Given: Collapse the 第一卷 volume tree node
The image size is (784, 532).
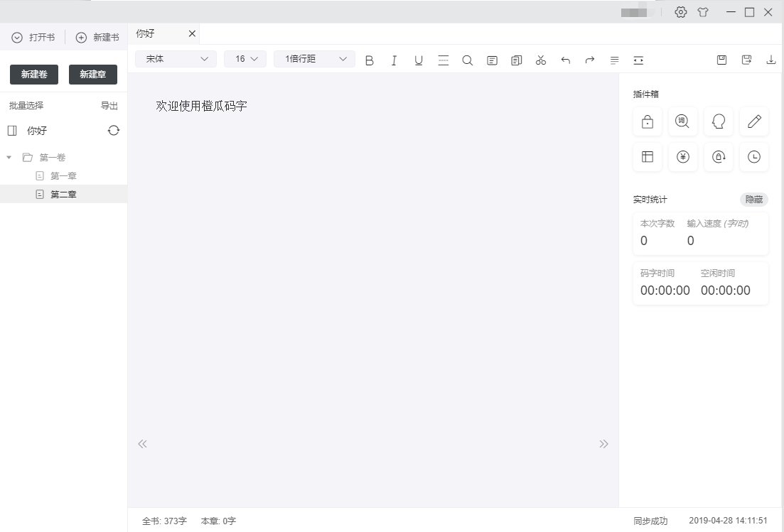Looking at the screenshot, I should (9, 158).
